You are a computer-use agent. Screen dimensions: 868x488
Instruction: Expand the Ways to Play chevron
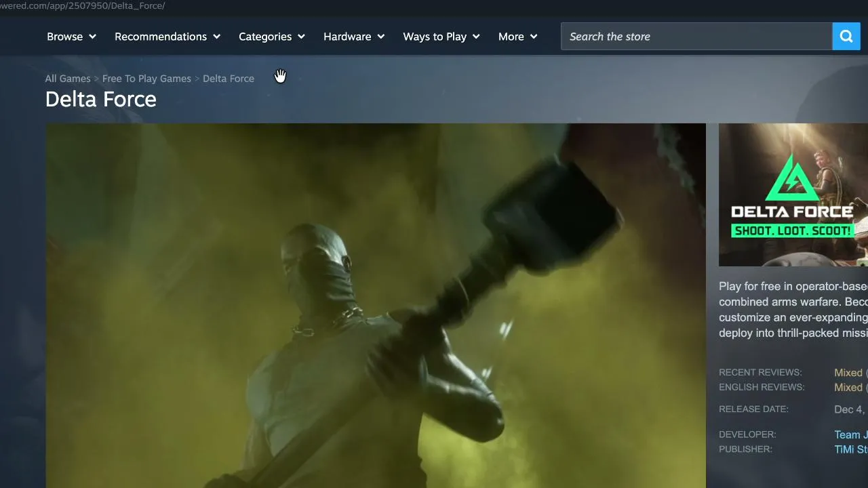[x=475, y=37]
